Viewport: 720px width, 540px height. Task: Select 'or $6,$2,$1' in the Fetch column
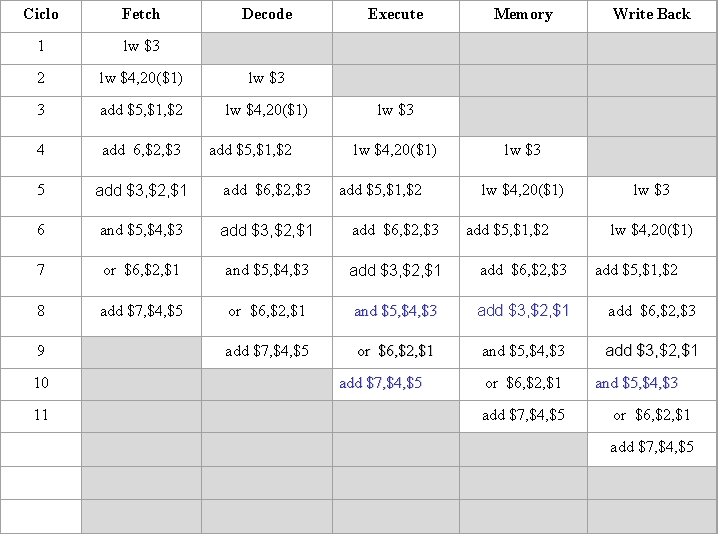pos(141,270)
